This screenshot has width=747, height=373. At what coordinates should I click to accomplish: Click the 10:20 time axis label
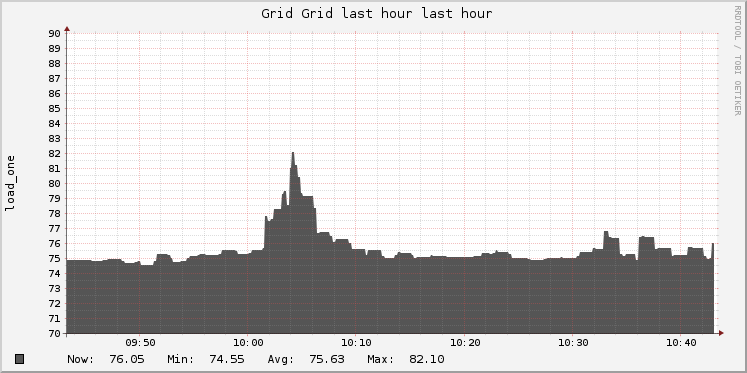pos(464,343)
